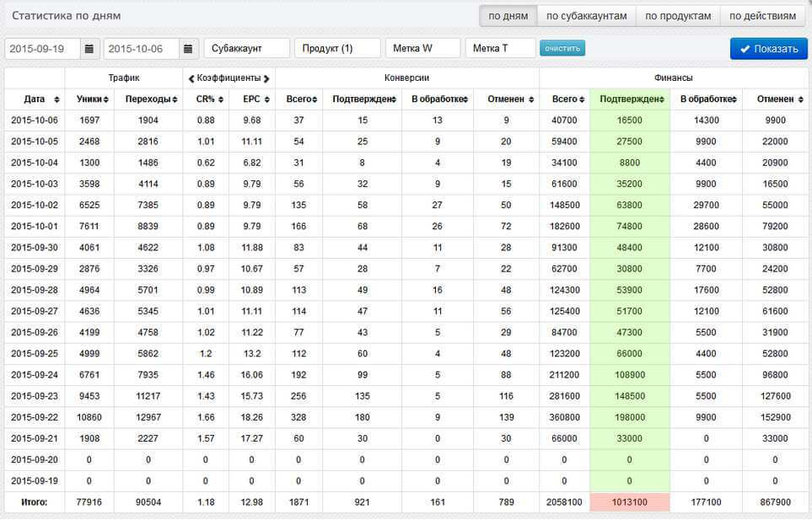812x520 pixels.
Task: Click the start date field 2015-09-19
Action: pyautogui.click(x=43, y=49)
